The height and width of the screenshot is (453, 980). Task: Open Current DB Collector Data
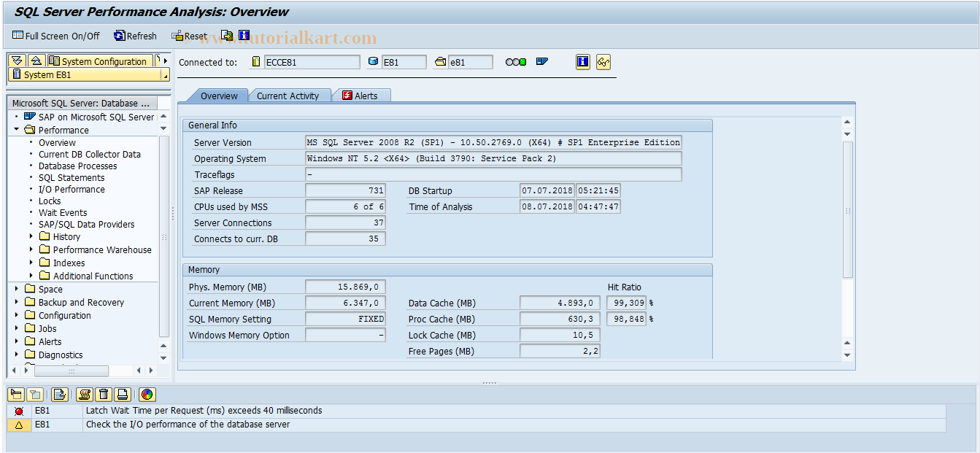[90, 154]
